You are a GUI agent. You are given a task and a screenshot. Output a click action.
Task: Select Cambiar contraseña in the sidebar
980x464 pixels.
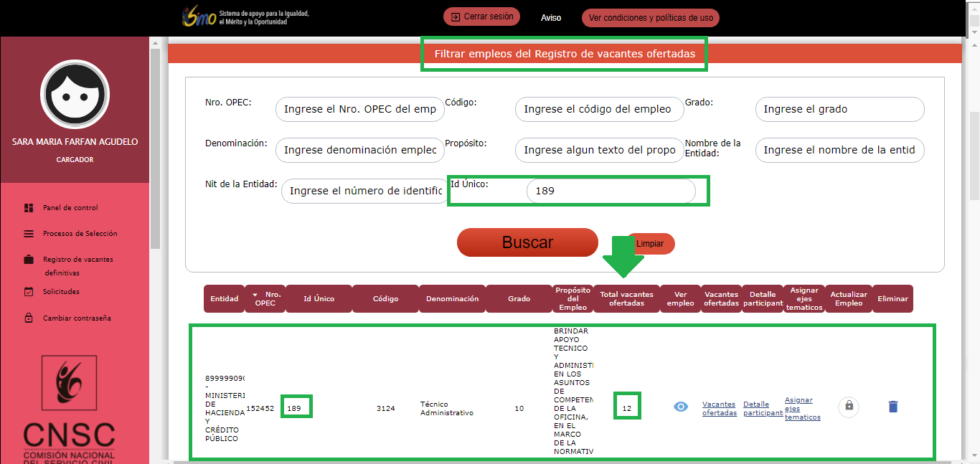coord(77,318)
